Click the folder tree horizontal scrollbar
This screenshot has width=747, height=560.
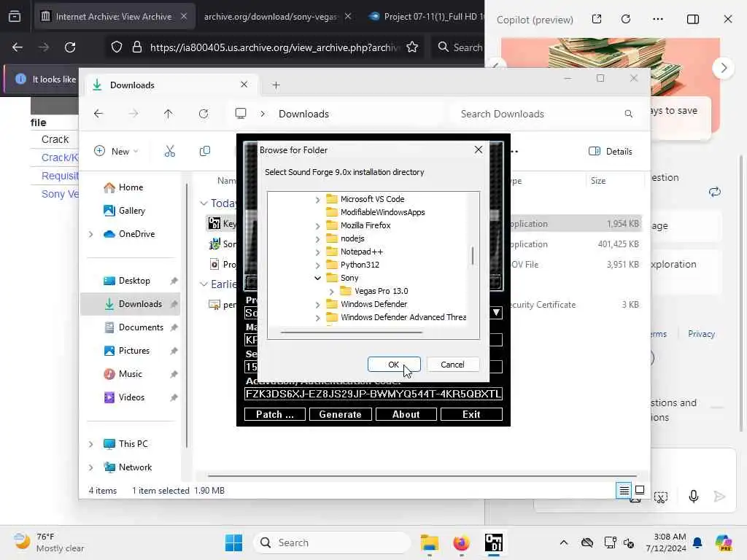pos(352,332)
